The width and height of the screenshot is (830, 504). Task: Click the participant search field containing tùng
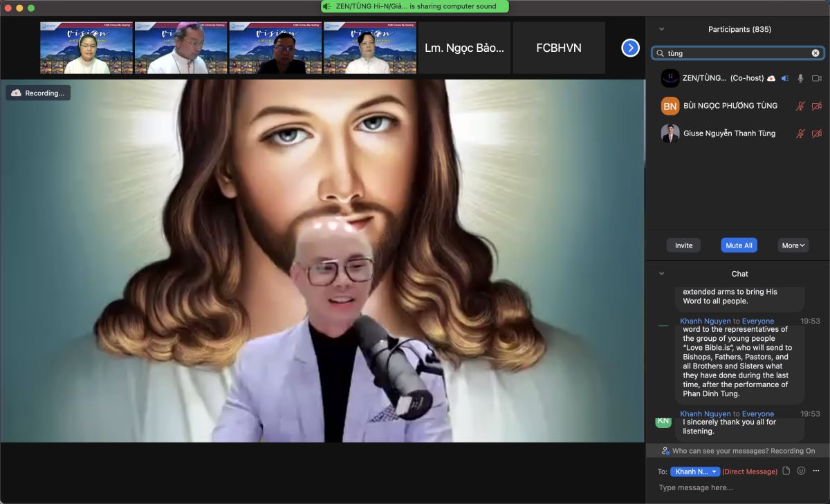[737, 53]
